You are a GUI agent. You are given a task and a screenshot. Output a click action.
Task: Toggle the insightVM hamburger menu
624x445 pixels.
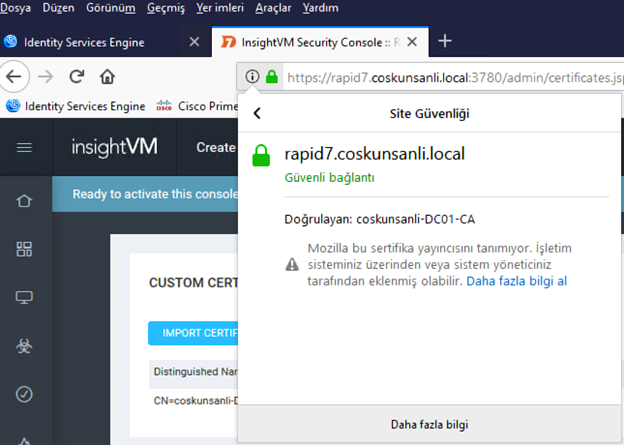(x=24, y=148)
